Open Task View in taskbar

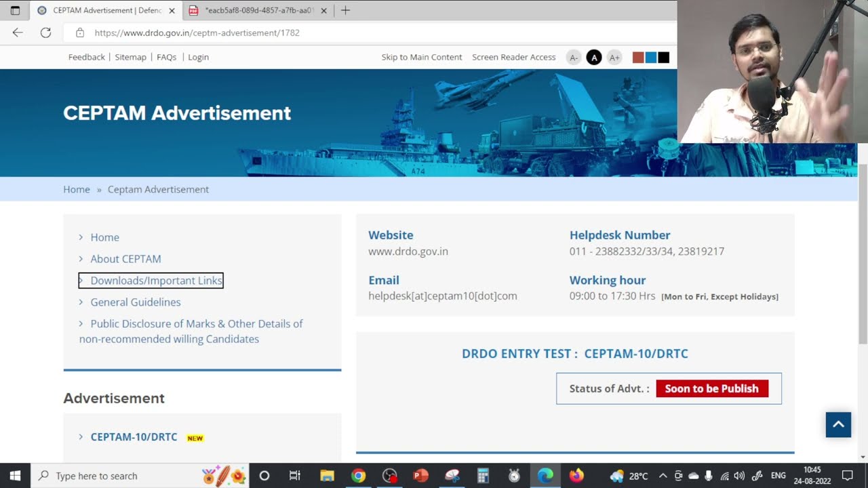point(295,476)
